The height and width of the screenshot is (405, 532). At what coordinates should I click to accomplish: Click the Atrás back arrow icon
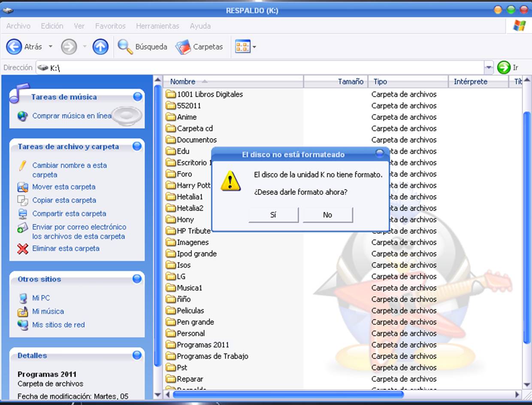pos(14,47)
